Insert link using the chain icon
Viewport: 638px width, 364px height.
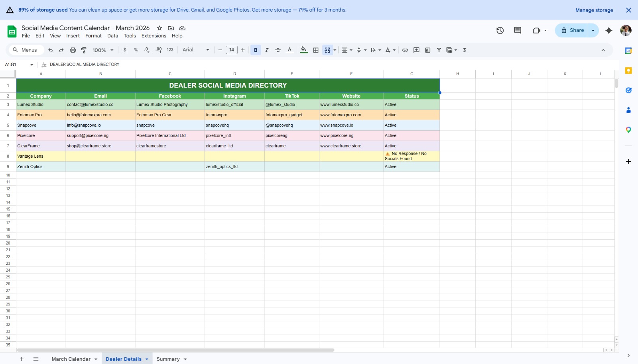click(x=405, y=50)
